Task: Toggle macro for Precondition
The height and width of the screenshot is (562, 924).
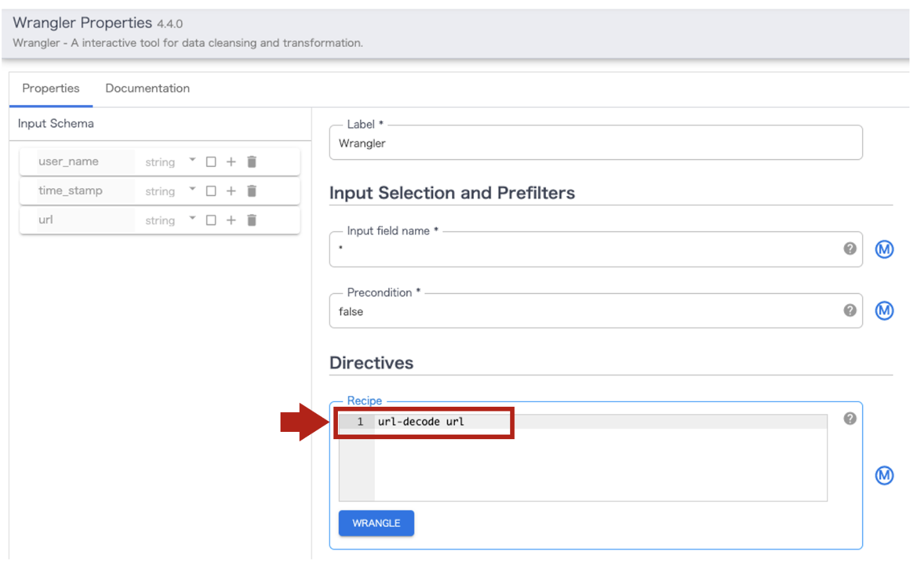Action: (x=884, y=310)
